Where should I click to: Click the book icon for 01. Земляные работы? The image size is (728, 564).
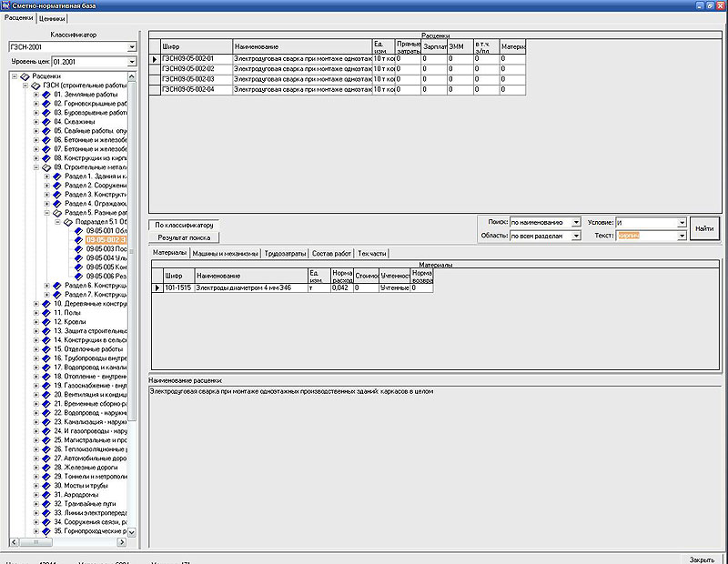46,94
